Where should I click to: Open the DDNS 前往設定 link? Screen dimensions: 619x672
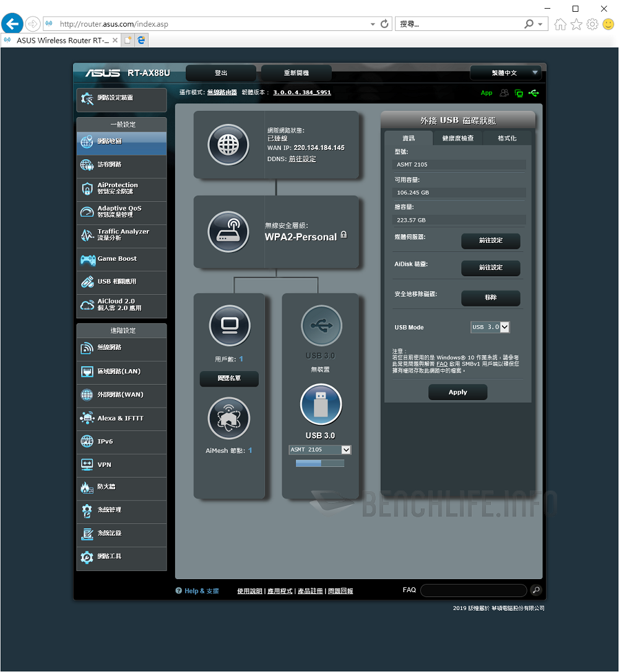tap(303, 159)
